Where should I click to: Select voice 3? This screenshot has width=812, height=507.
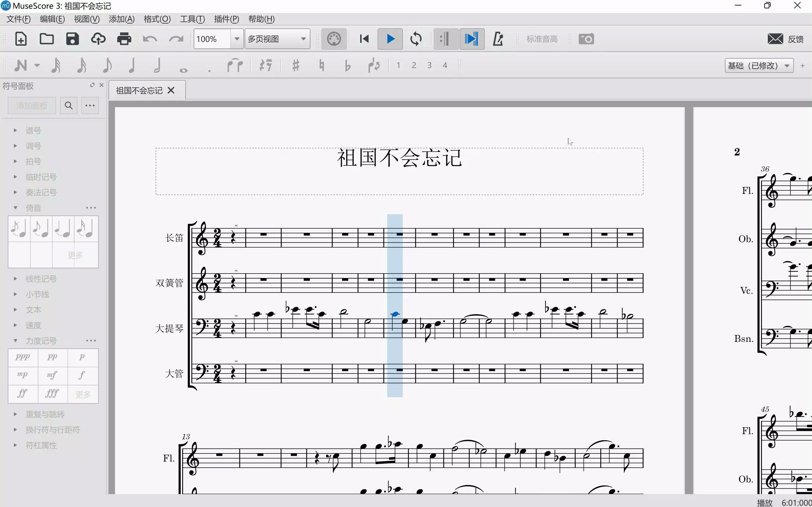[x=429, y=65]
